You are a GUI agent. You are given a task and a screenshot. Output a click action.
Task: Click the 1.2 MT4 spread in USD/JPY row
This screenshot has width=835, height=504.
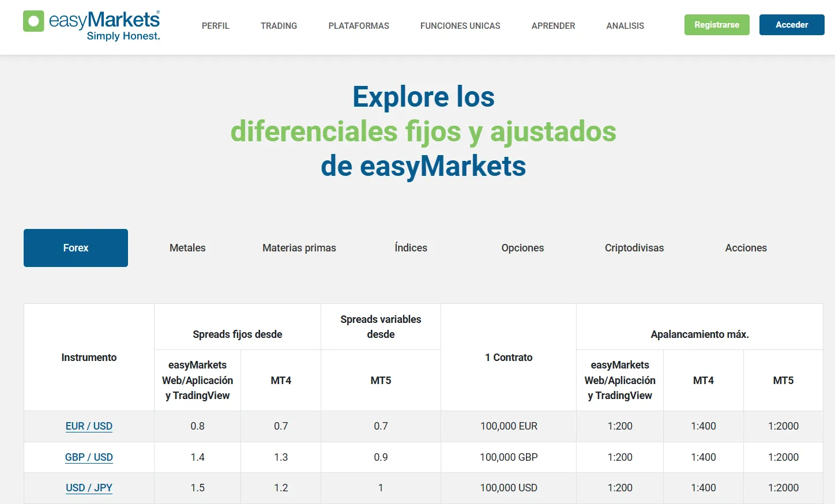281,488
